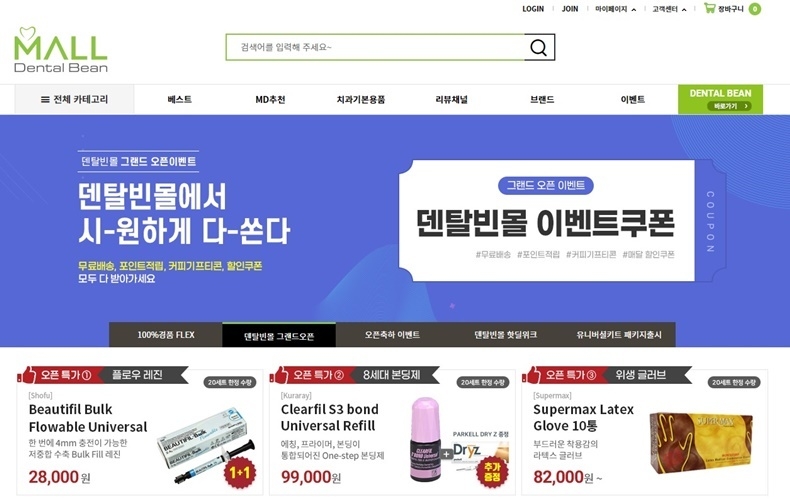Select 유니버셜키트 패키지출시 banner tab

click(x=619, y=335)
